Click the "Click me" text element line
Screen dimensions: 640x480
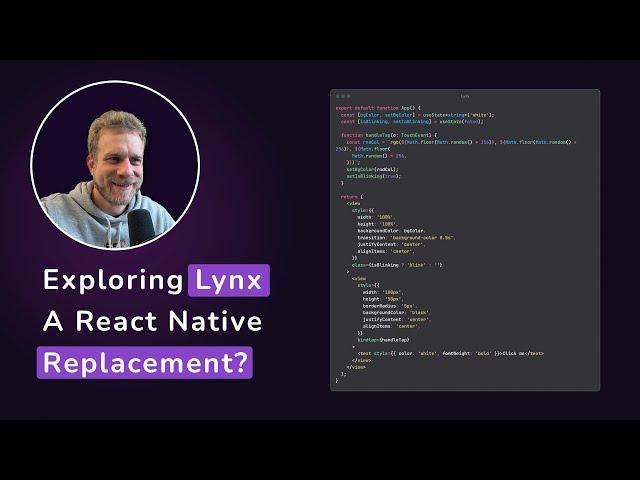tap(450, 353)
